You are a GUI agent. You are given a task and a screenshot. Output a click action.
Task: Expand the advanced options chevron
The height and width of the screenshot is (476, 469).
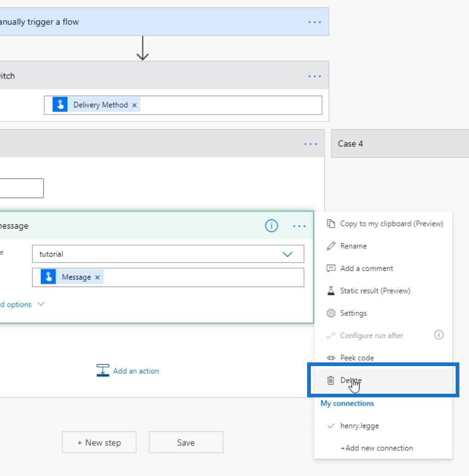pyautogui.click(x=40, y=304)
